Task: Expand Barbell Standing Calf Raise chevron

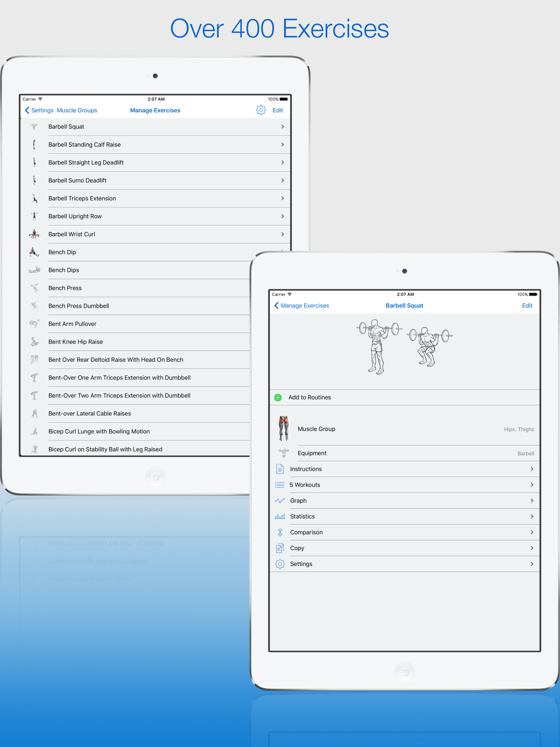Action: pyautogui.click(x=282, y=145)
